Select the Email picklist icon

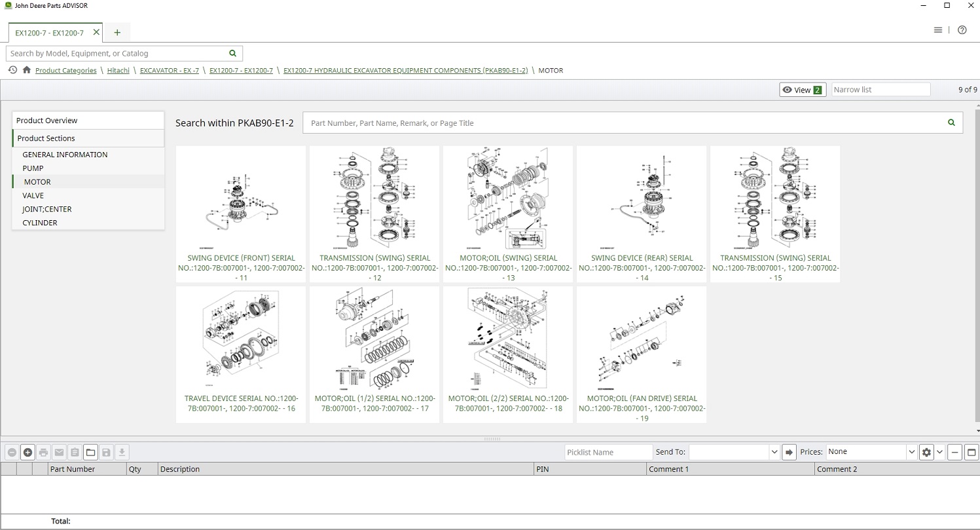click(x=59, y=452)
